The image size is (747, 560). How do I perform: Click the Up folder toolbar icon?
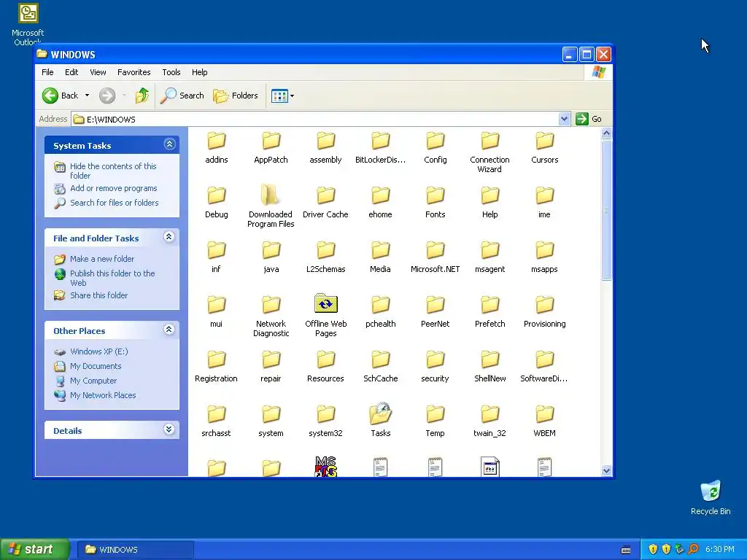click(x=142, y=96)
